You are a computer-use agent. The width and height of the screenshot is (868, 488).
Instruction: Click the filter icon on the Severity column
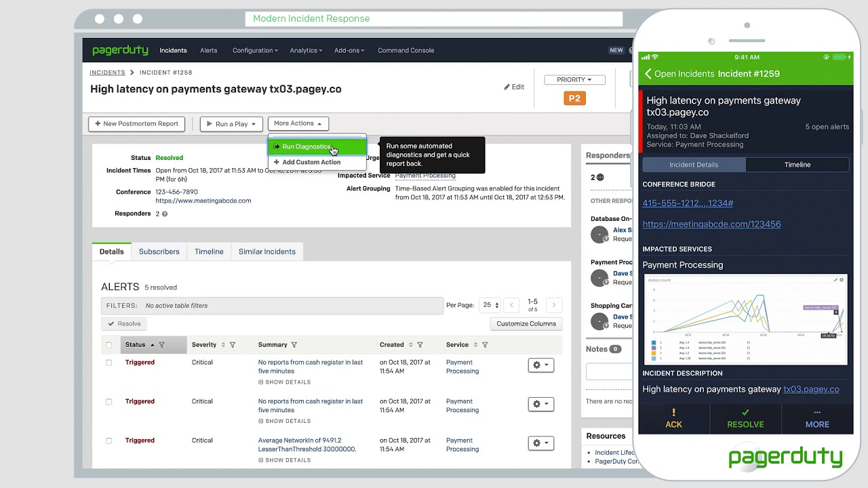coord(233,344)
